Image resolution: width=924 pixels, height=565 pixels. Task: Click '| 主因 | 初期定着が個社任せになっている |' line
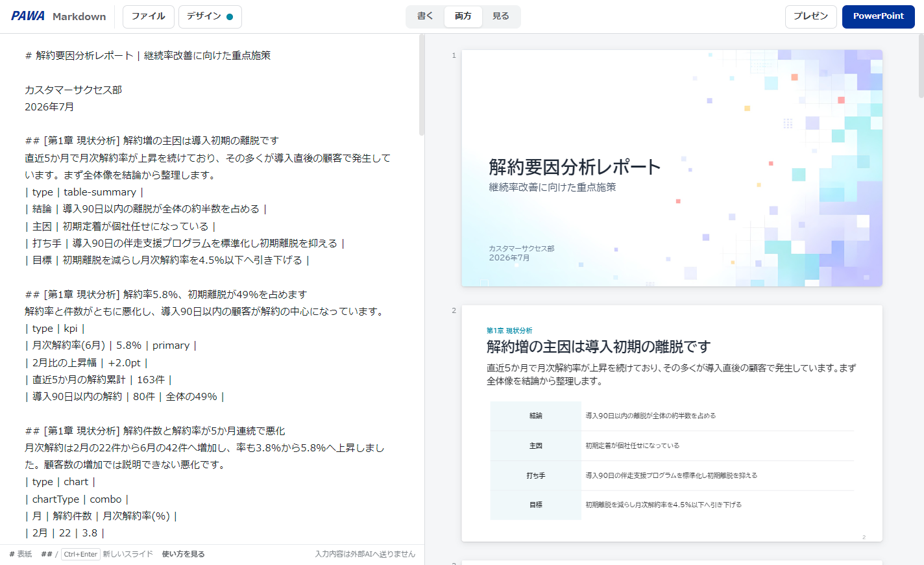[x=120, y=226]
